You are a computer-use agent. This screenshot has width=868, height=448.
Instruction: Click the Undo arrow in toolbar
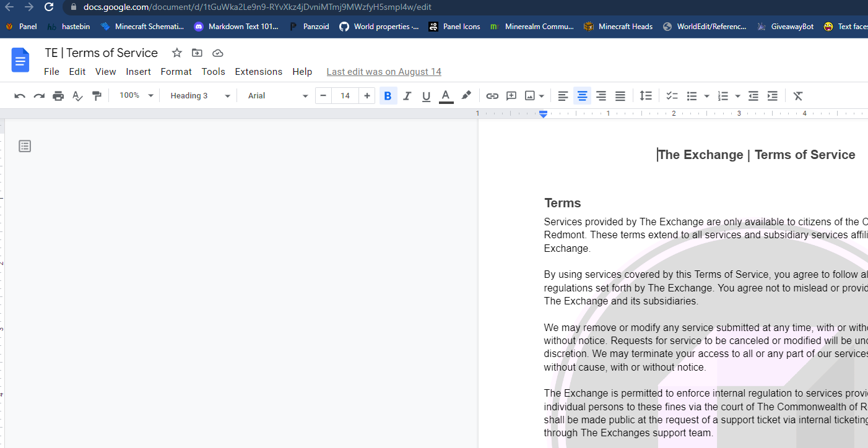click(20, 96)
